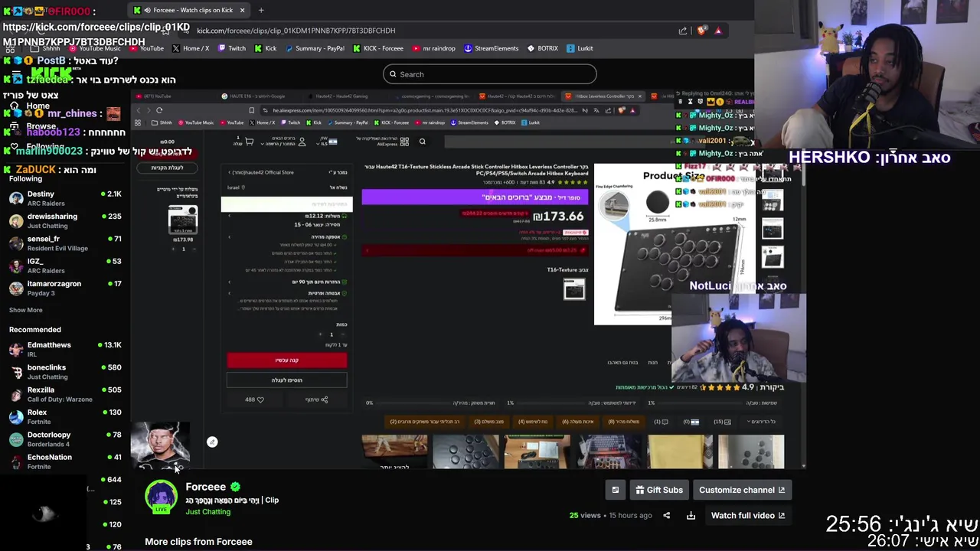
Task: Open the Twitch bookmark
Action: [x=232, y=48]
